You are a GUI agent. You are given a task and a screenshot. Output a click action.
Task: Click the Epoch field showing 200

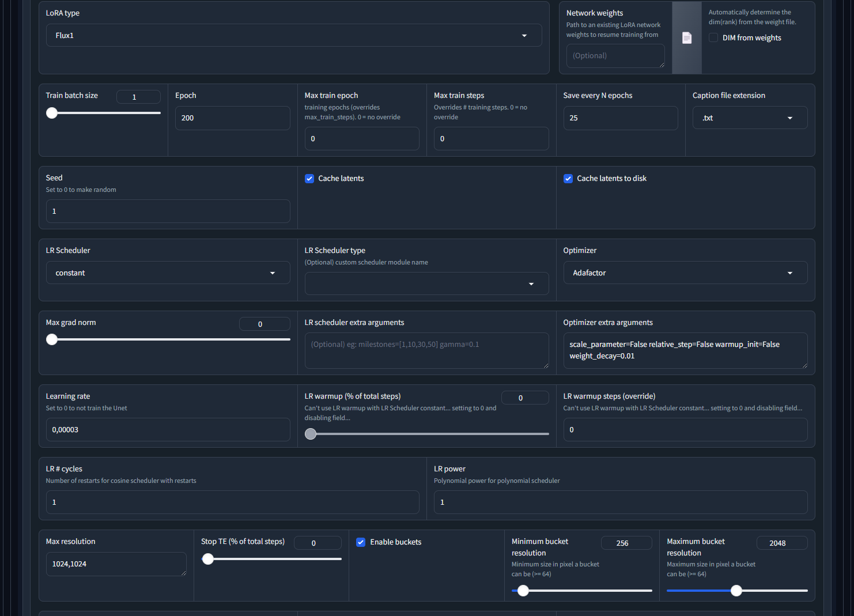click(x=232, y=118)
